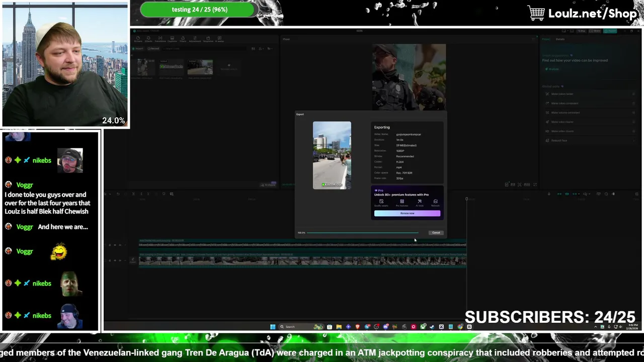644x362 pixels.
Task: Open the Windows Start menu
Action: pyautogui.click(x=273, y=327)
